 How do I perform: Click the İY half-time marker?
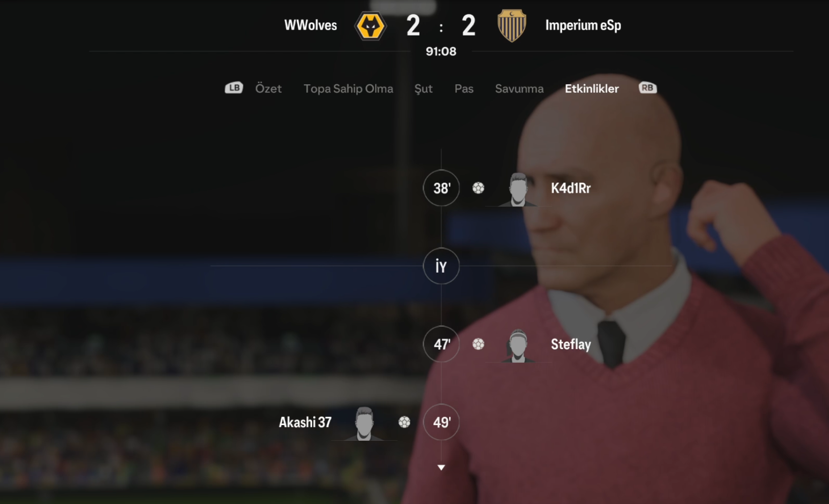(x=441, y=266)
